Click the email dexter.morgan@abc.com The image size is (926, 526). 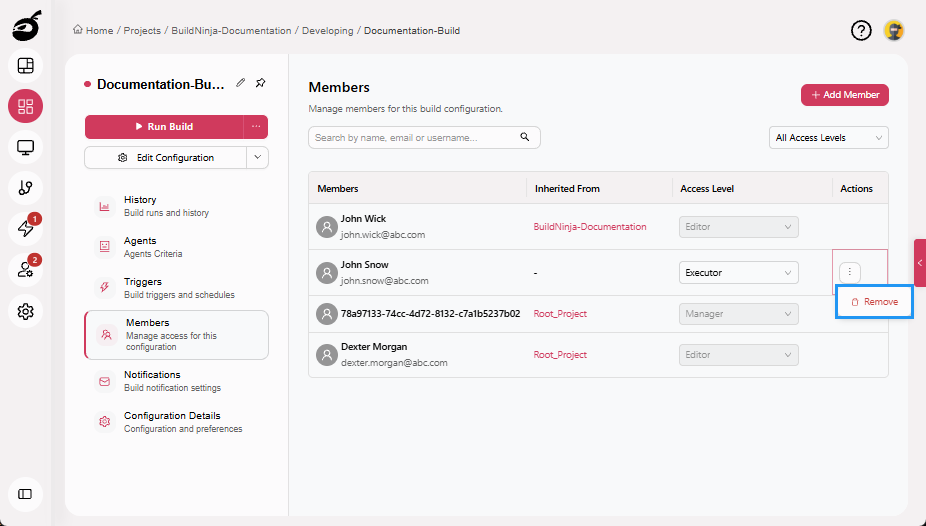click(x=394, y=363)
